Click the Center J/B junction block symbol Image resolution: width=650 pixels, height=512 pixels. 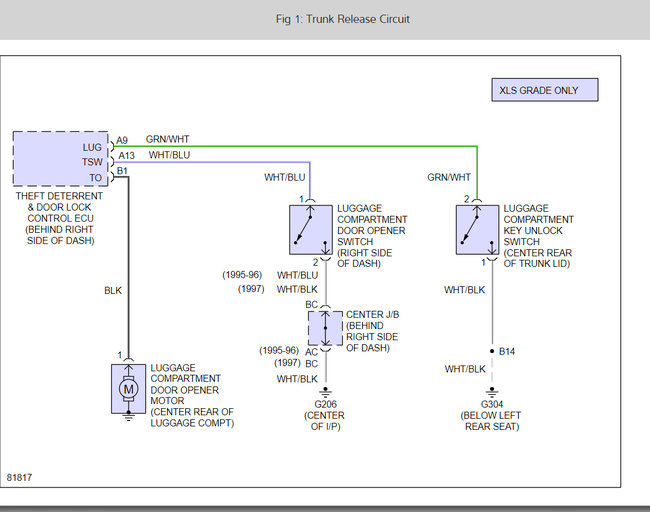325,328
